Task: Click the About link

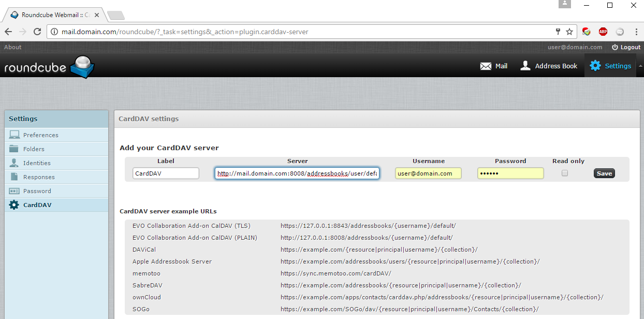Action: pos(13,47)
